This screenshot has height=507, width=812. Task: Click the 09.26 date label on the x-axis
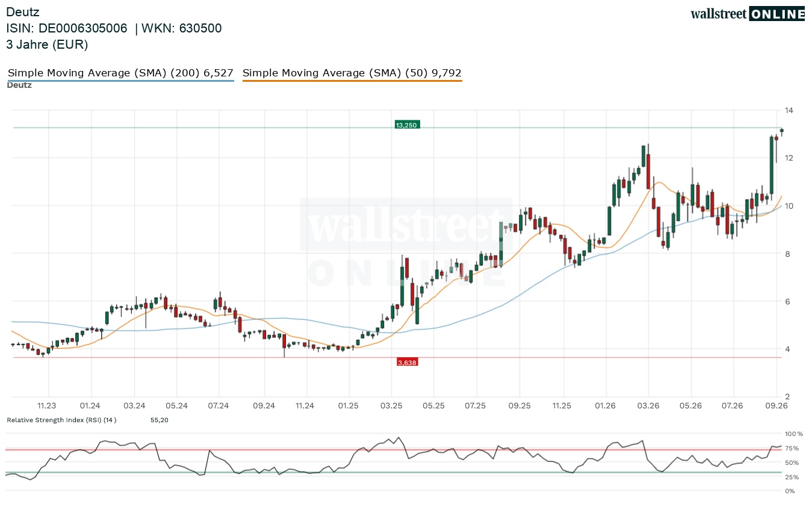pos(777,406)
